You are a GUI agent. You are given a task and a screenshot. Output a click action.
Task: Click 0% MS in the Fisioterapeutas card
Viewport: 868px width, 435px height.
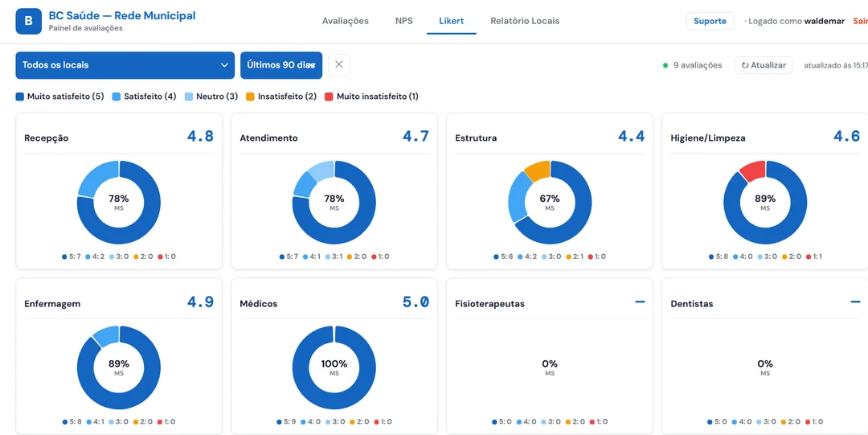pyautogui.click(x=550, y=367)
